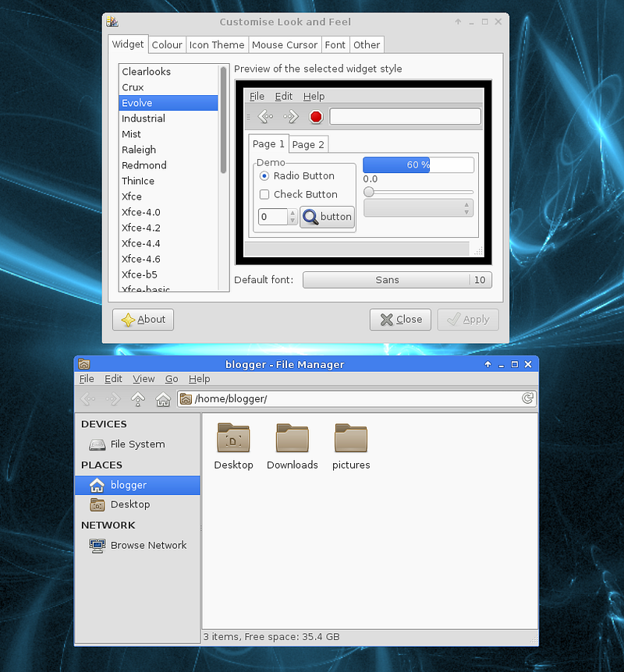
Task: Open Edit menu in widget preview
Action: pyautogui.click(x=284, y=97)
